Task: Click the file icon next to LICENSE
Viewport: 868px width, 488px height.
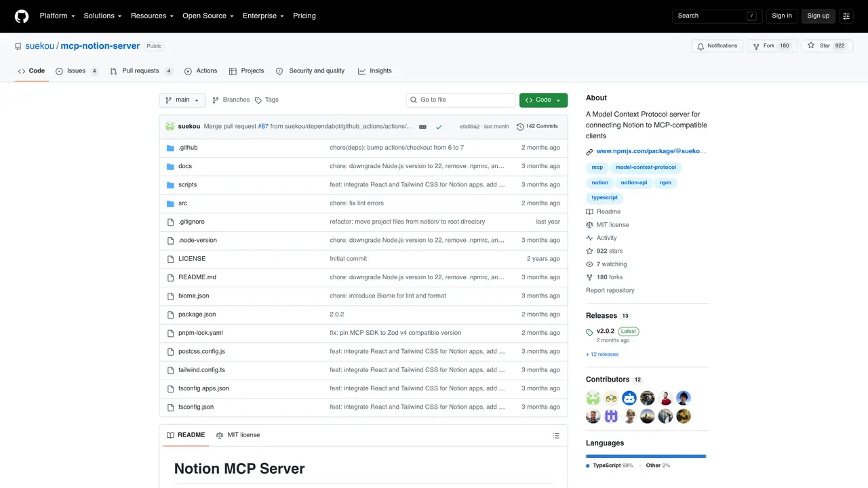Action: (x=171, y=259)
